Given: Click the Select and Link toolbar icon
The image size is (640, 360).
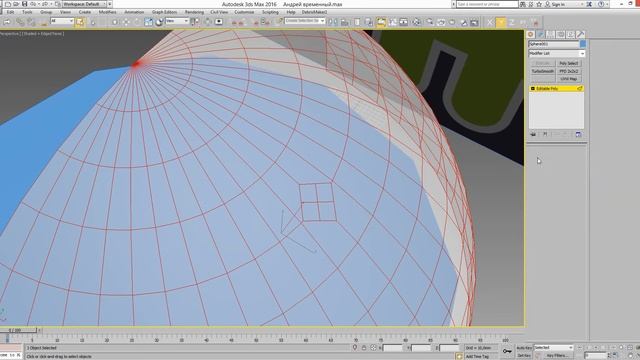Looking at the screenshot, I should click(20, 22).
